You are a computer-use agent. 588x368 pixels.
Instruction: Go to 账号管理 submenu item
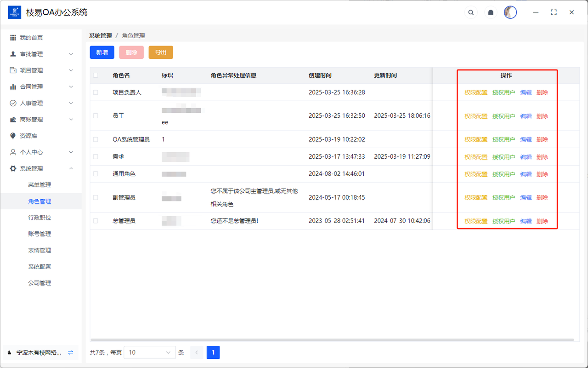pyautogui.click(x=40, y=234)
